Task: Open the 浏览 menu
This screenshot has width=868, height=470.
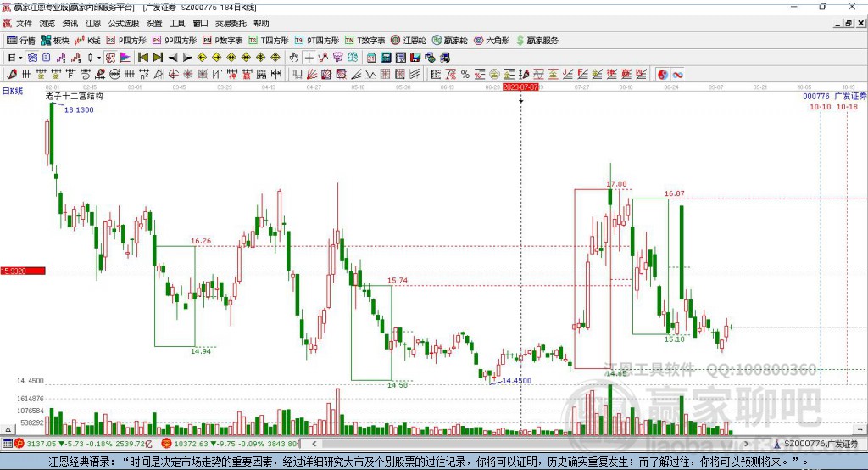Action: 47,23
